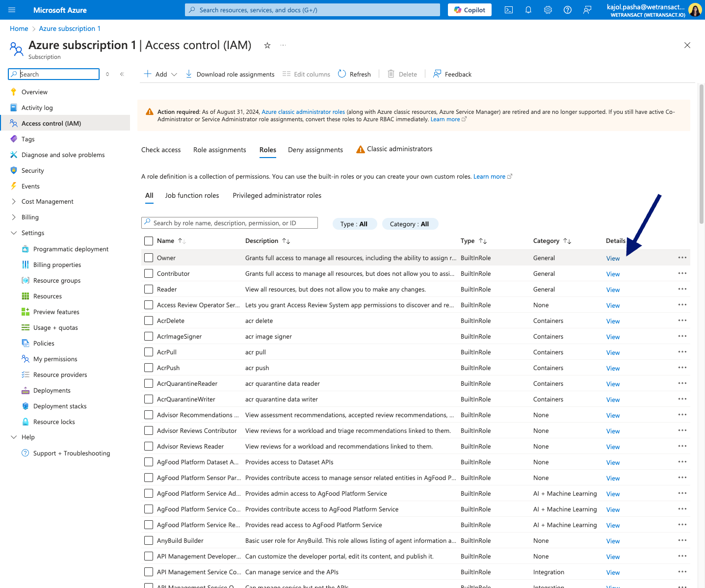Check the AcrDelete role checkbox
Screen dimensions: 705x588
149,321
